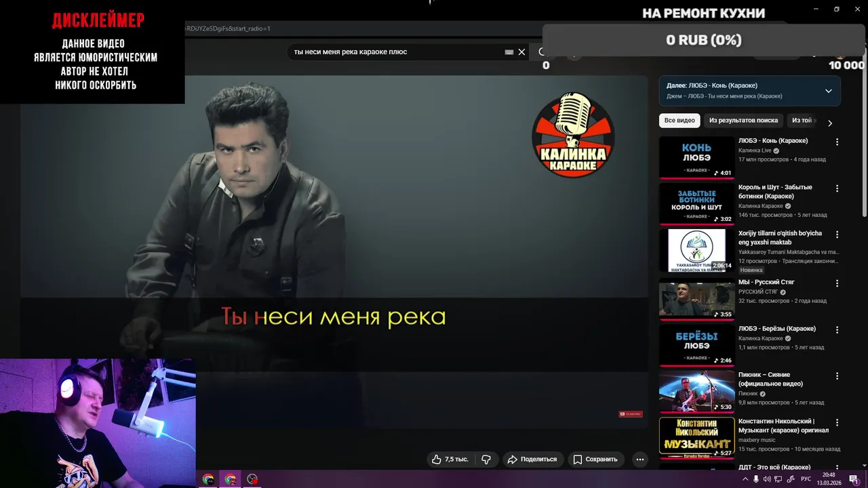Open Константин Никольский Музыкант thumbnail
The width and height of the screenshot is (868, 488).
(696, 438)
